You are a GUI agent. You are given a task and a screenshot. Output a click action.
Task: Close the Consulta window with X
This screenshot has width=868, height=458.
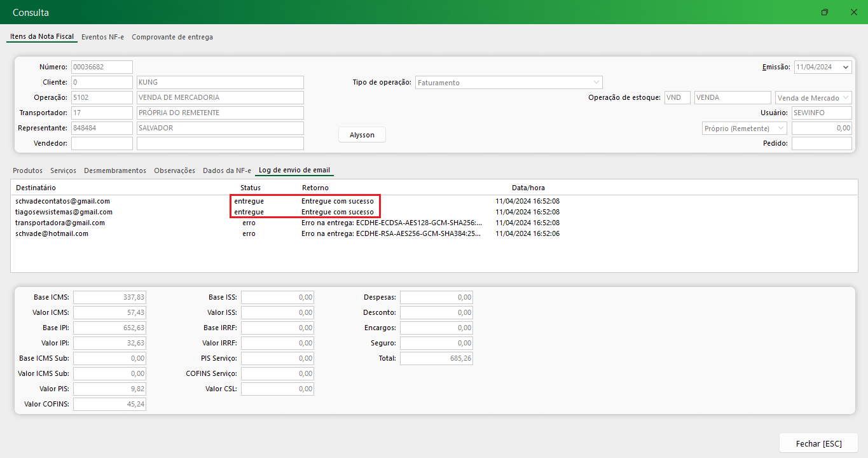[853, 13]
